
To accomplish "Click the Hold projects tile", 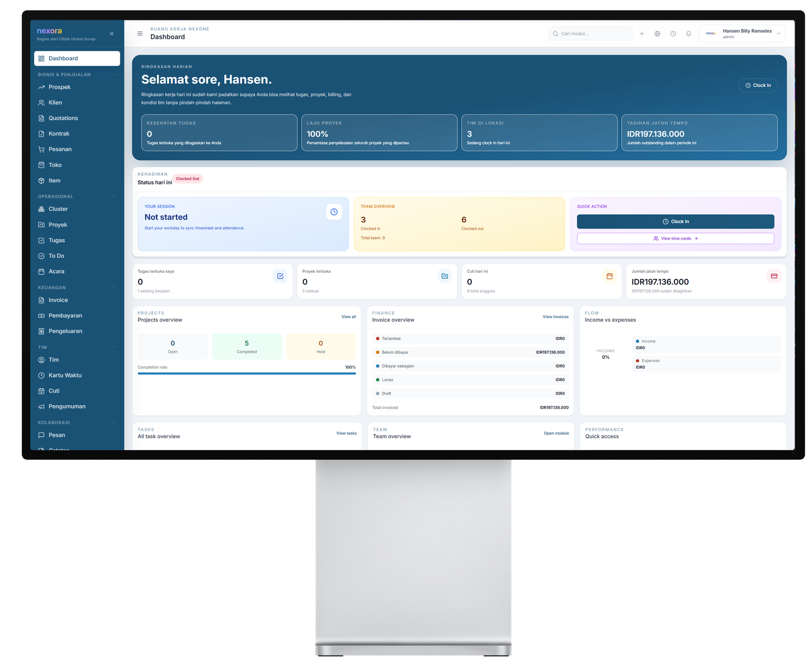I will [321, 347].
